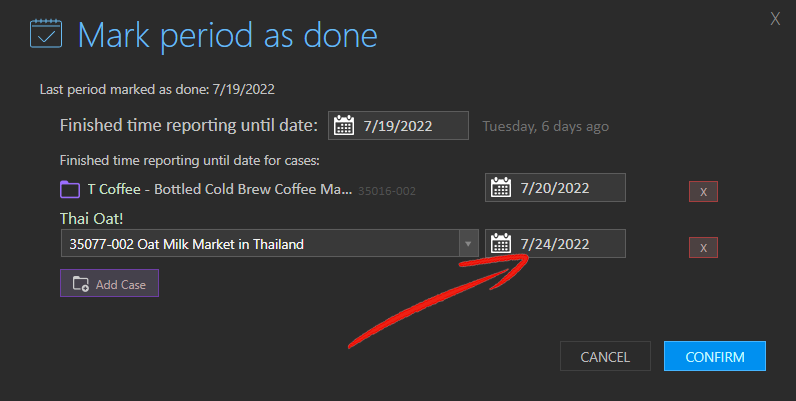Image resolution: width=796 pixels, height=401 pixels.
Task: Click the T Coffee - Bottled Cold Brew case name
Action: click(x=220, y=189)
